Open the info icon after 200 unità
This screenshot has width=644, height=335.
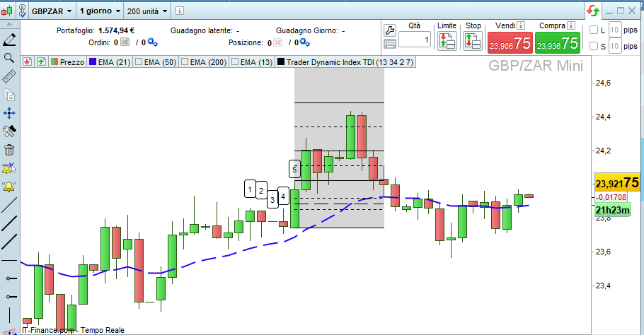click(180, 11)
